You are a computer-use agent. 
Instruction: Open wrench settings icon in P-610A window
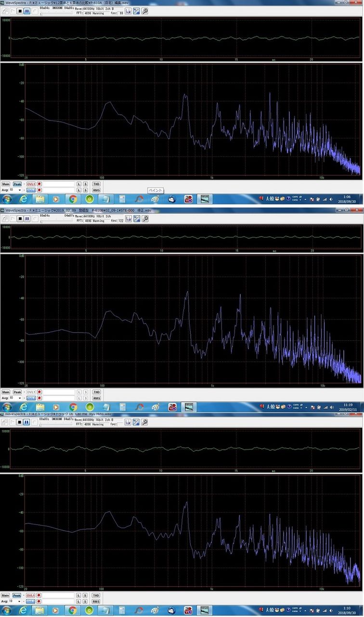[144, 11]
